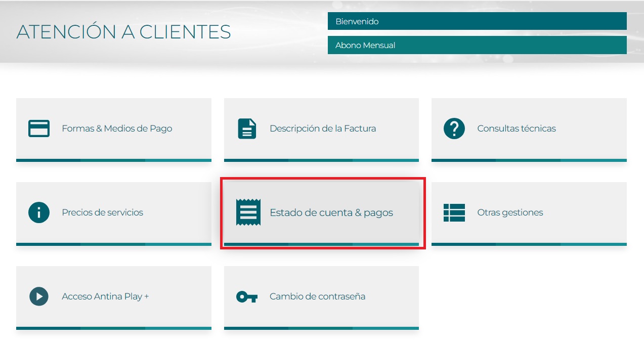Image resolution: width=644 pixels, height=344 pixels.
Task: Click the key icon for password change
Action: pos(247,296)
